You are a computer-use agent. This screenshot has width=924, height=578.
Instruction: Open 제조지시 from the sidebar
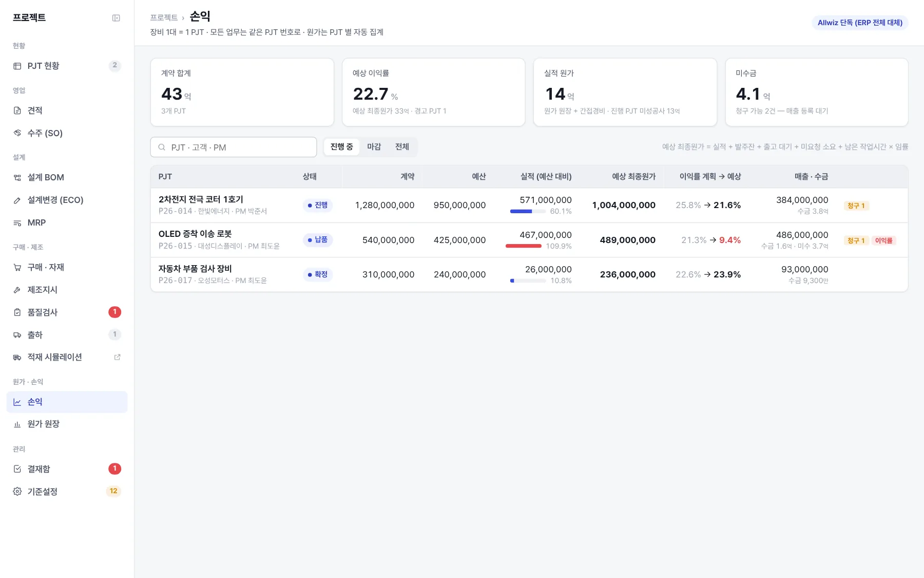click(x=67, y=290)
